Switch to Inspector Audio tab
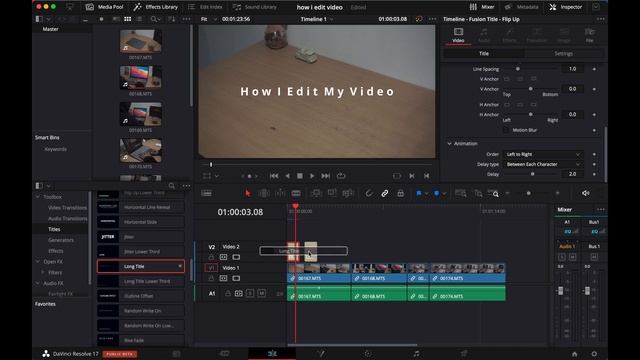640x360 pixels. coord(484,35)
